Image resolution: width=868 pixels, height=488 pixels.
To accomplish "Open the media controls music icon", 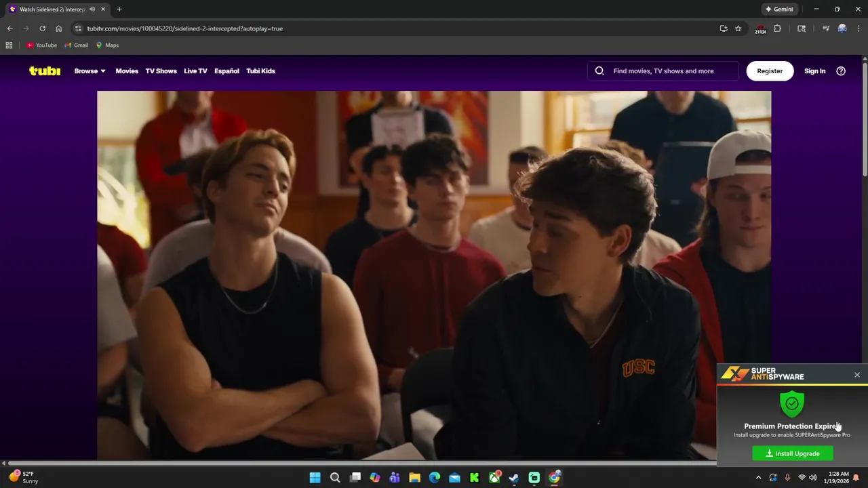I will [826, 28].
